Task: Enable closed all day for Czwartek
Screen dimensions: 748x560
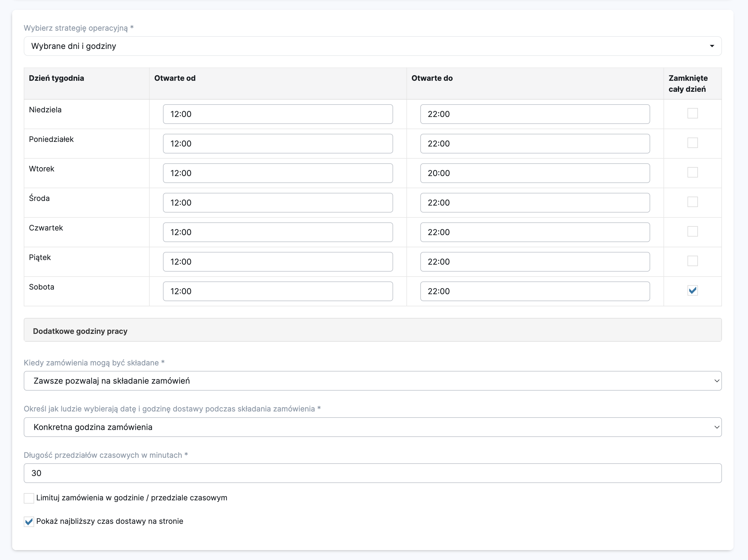Action: 692,231
